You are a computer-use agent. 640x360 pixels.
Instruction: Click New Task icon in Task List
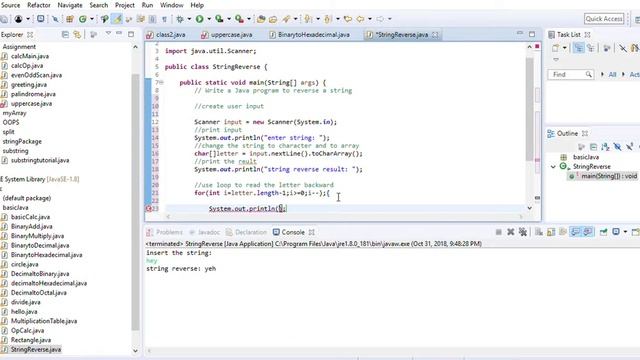tap(556, 48)
